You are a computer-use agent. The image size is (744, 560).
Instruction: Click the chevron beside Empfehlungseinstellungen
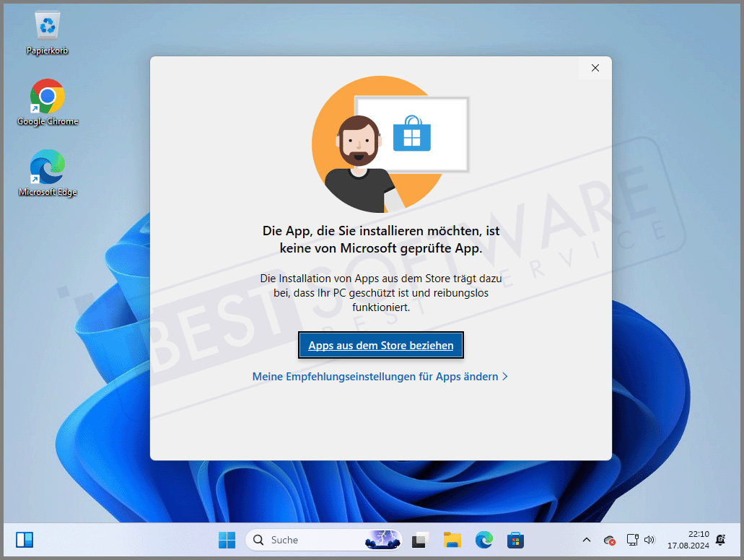click(x=505, y=376)
